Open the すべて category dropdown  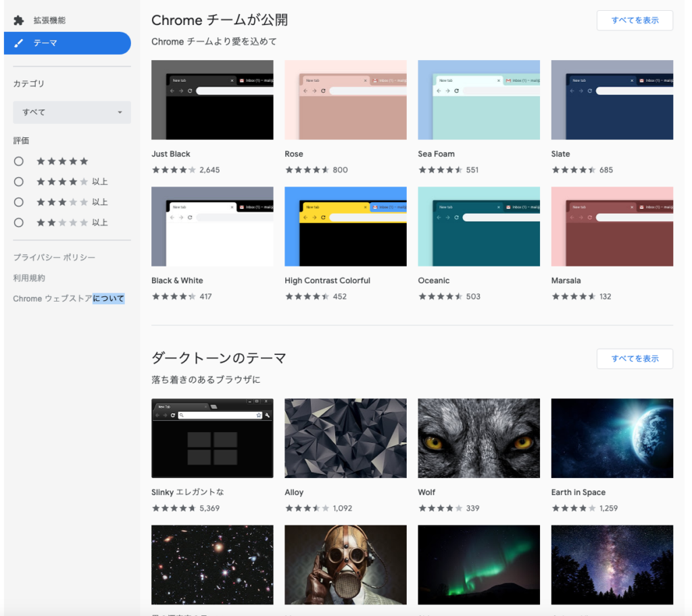click(72, 112)
